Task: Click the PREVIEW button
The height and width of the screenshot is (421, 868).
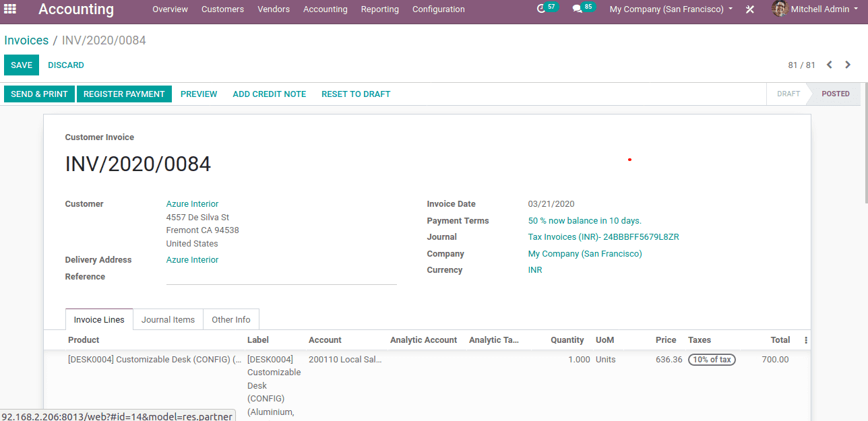Action: [x=199, y=94]
